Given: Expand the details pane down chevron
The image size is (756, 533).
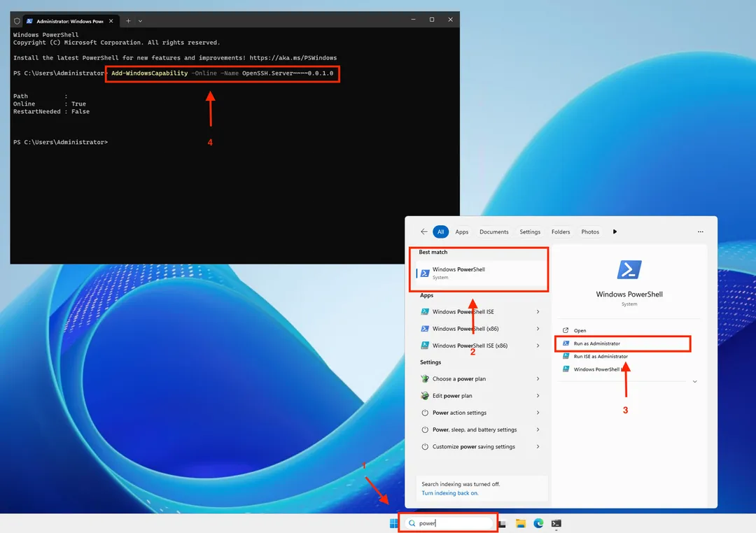Looking at the screenshot, I should click(x=695, y=382).
